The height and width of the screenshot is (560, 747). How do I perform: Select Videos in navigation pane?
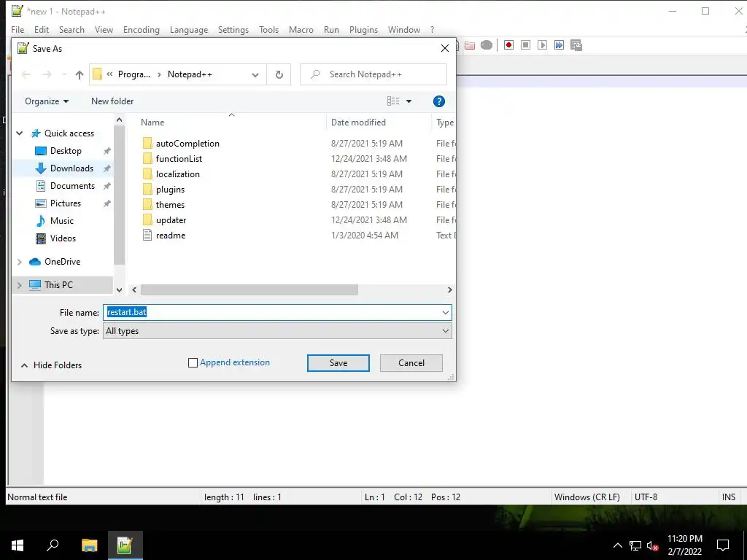[x=63, y=238]
